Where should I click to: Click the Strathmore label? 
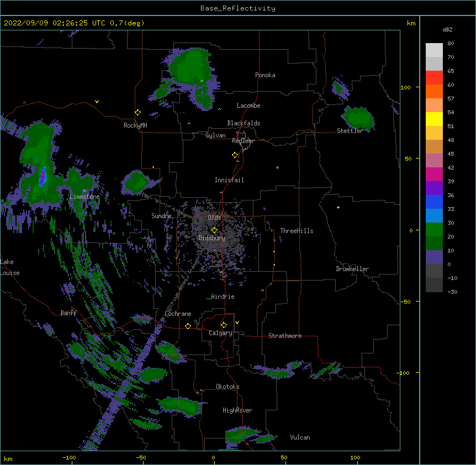(285, 336)
